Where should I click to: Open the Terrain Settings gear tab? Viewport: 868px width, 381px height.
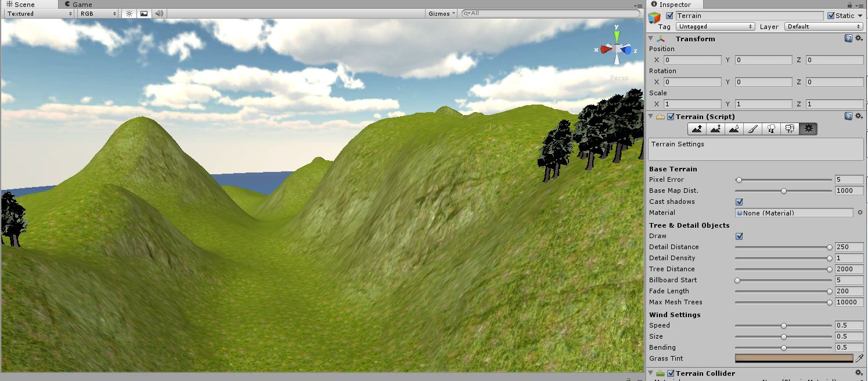pyautogui.click(x=808, y=129)
